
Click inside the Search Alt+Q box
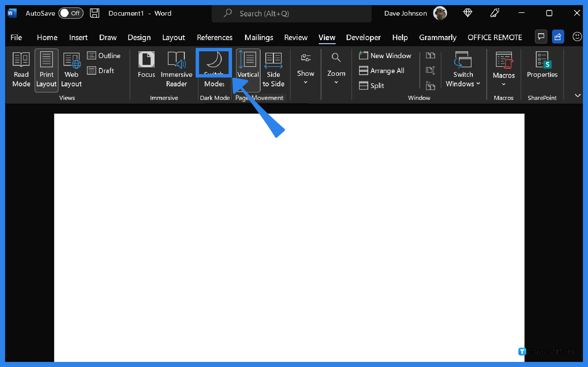pyautogui.click(x=291, y=14)
